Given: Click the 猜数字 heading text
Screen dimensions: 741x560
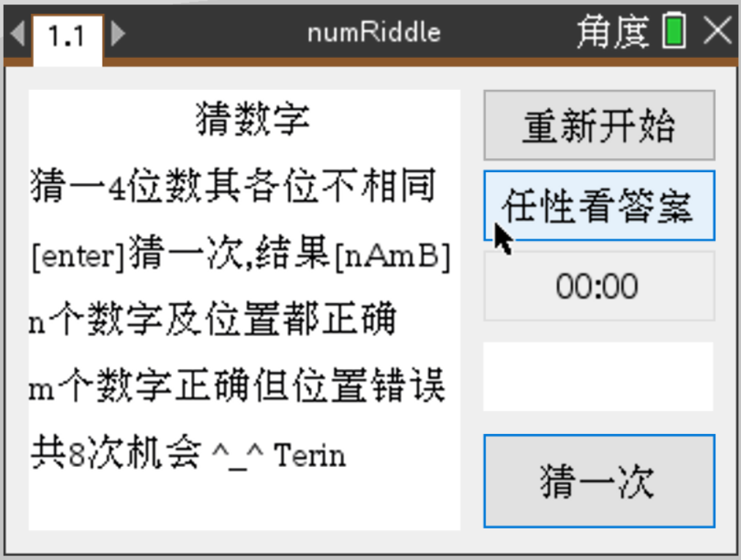Looking at the screenshot, I should click(x=253, y=119).
